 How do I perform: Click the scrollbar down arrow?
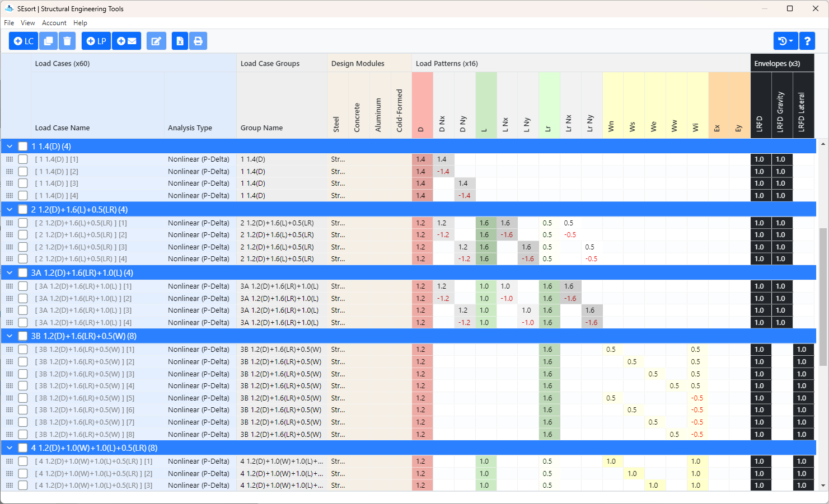pos(823,486)
